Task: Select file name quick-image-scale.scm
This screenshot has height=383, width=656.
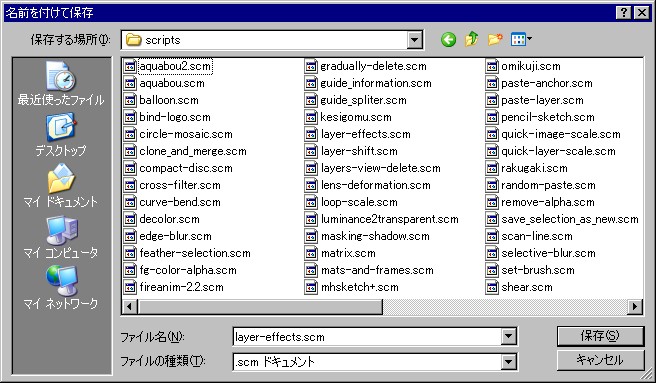Action: 561,134
